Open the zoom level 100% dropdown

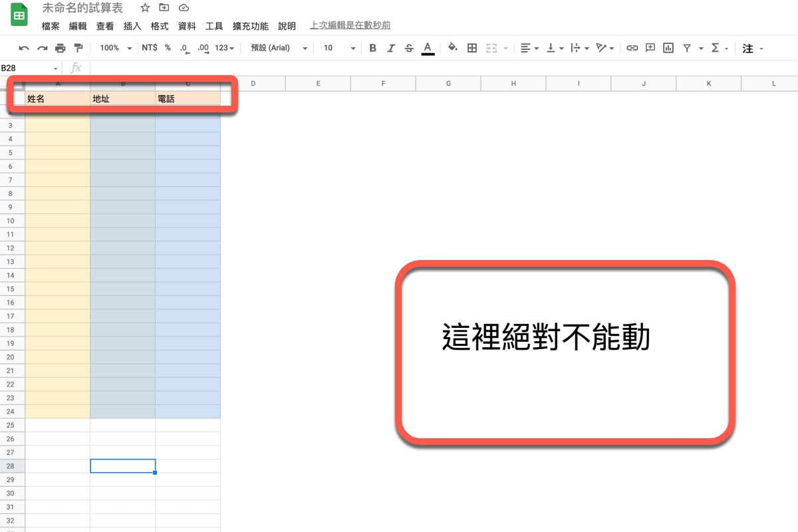(114, 48)
